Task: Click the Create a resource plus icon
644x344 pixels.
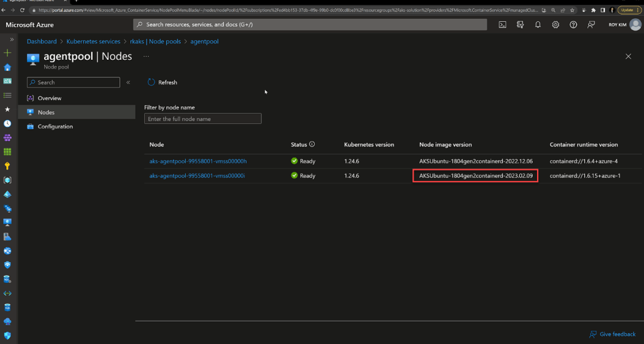Action: tap(8, 53)
